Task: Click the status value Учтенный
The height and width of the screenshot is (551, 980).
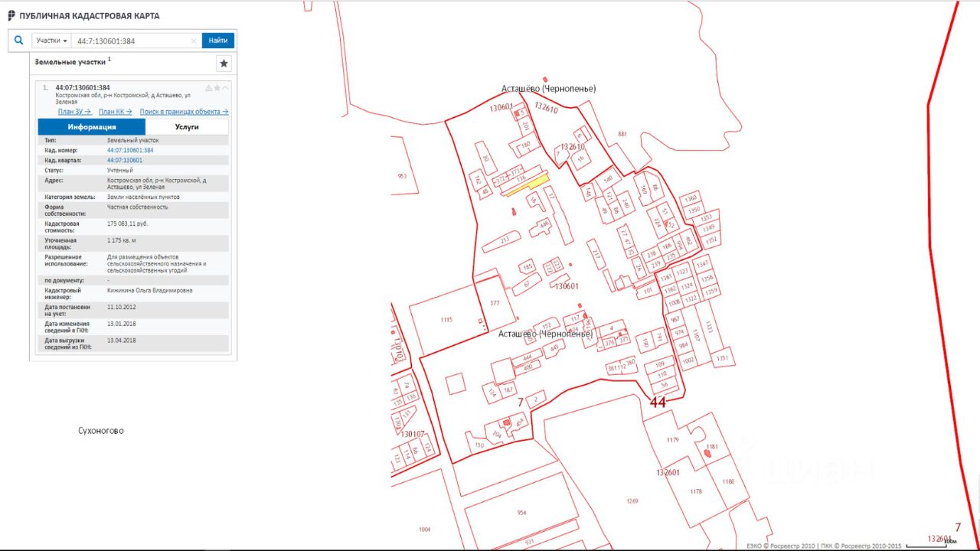Action: (x=120, y=170)
